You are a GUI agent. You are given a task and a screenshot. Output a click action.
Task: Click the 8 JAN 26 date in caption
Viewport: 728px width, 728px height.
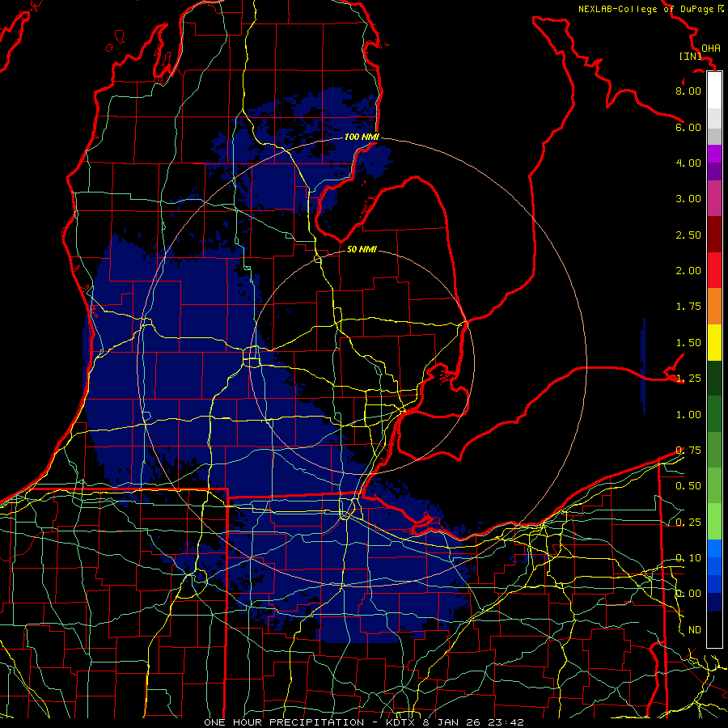451,722
